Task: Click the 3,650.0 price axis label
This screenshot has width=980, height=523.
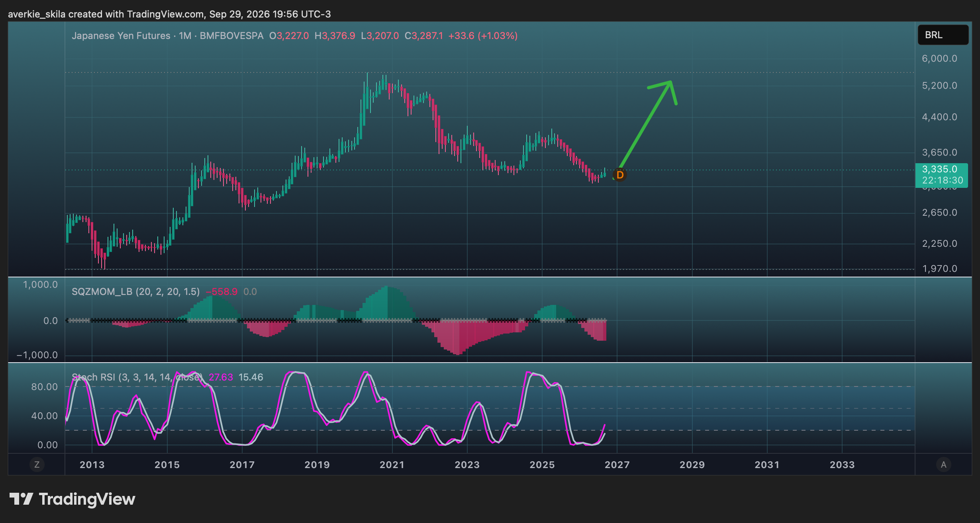Action: click(x=939, y=152)
